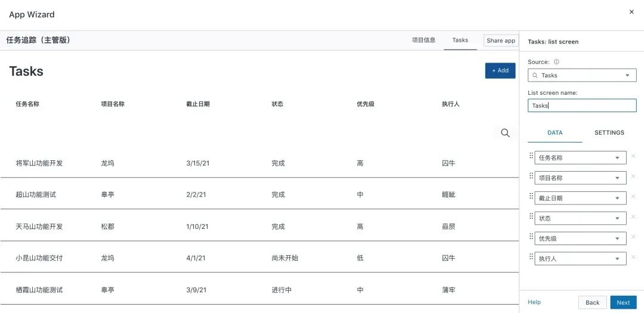The height and width of the screenshot is (313, 644).
Task: Open the 状态 field dropdown
Action: 580,218
